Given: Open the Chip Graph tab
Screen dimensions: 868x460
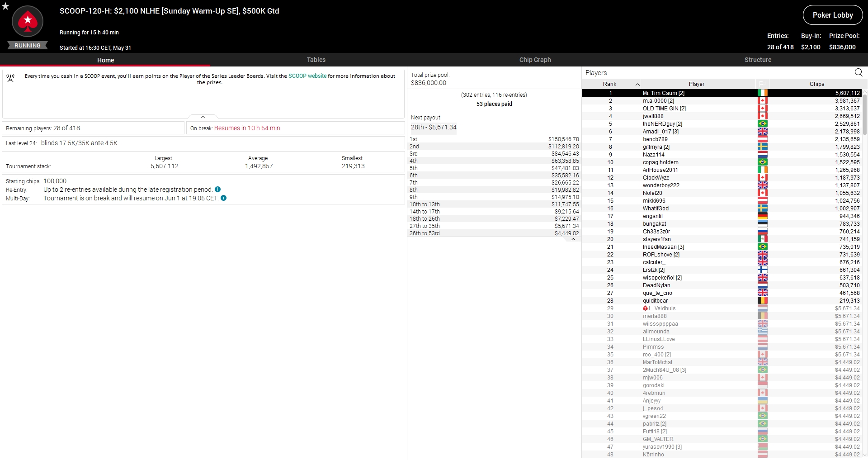Looking at the screenshot, I should 535,60.
